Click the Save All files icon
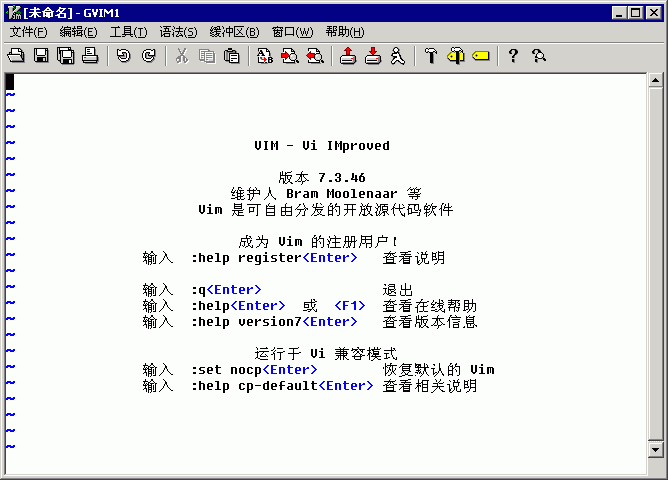This screenshot has height=480, width=668. [x=66, y=56]
